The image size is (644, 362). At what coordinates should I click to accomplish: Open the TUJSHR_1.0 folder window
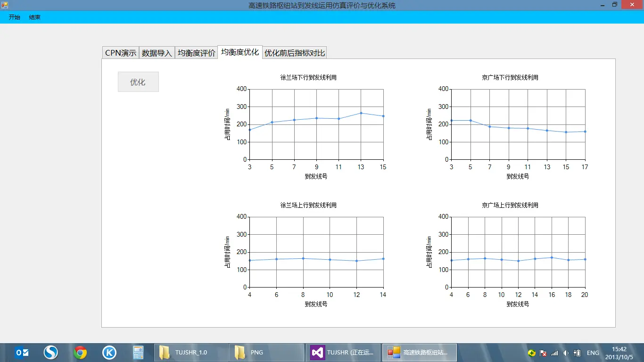191,353
